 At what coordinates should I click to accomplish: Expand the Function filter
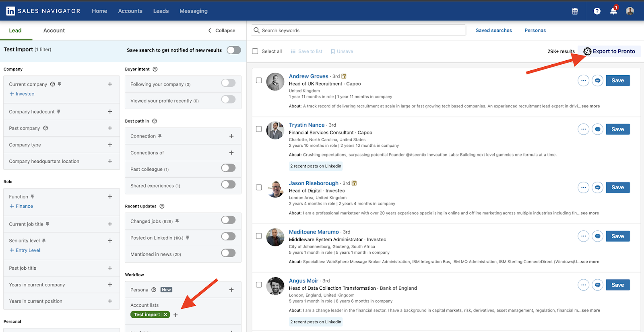point(110,197)
